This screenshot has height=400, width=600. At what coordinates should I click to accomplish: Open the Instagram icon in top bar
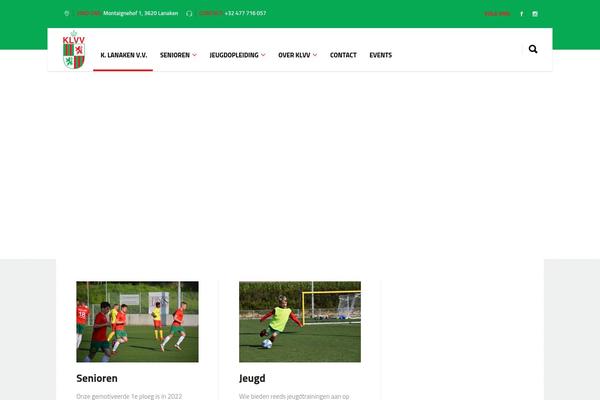coord(535,14)
